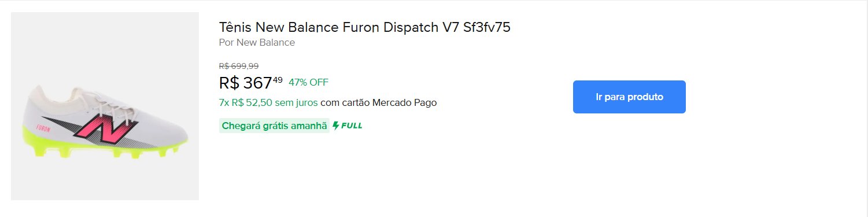Click the Ir para produto button

629,97
